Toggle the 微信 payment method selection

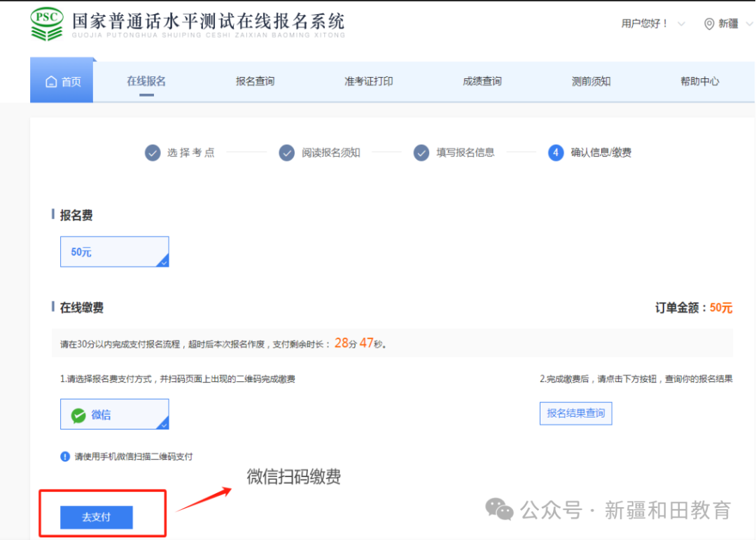[114, 414]
